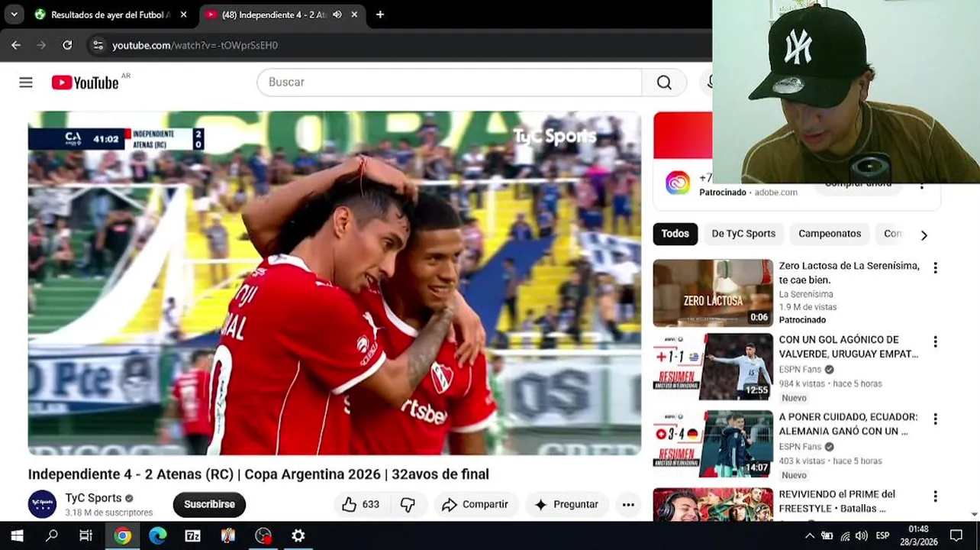Select the youtube.com URL address bar

click(x=195, y=45)
